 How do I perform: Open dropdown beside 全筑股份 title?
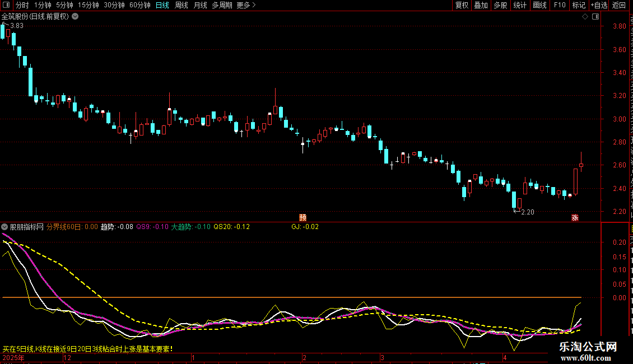coord(75,17)
